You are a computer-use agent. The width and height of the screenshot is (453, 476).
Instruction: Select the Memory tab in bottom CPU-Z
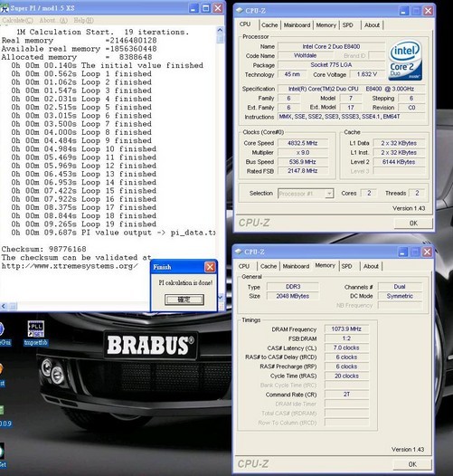pyautogui.click(x=325, y=265)
